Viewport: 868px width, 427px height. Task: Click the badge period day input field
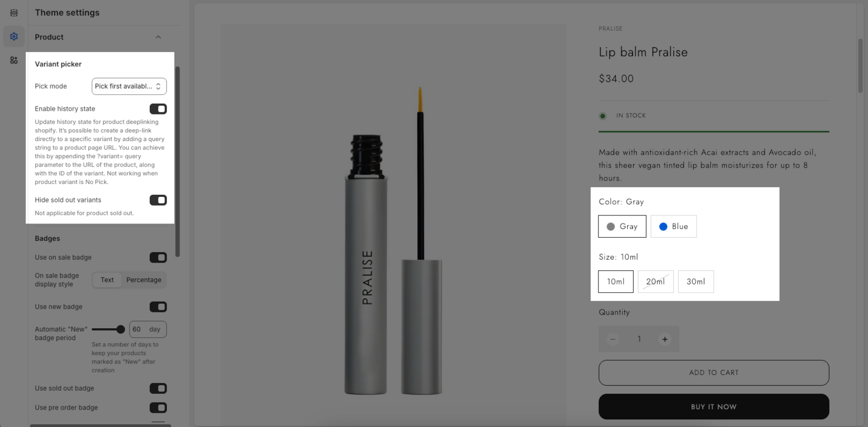click(148, 329)
